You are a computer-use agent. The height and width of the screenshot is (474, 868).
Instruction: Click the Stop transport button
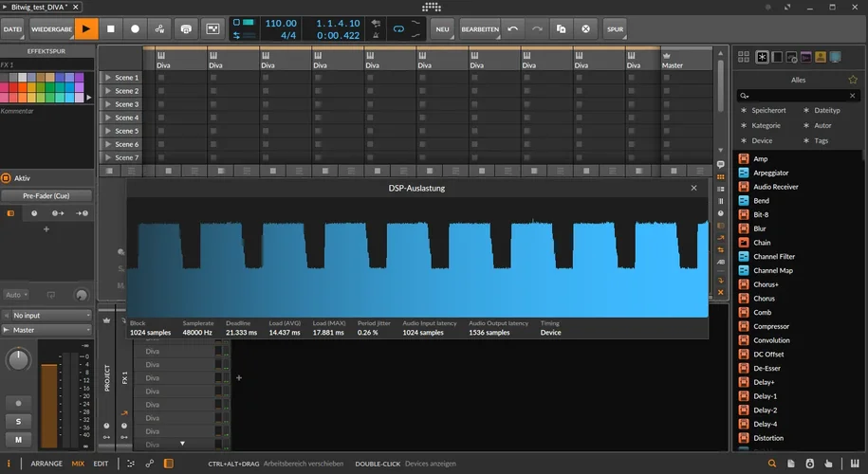click(110, 28)
